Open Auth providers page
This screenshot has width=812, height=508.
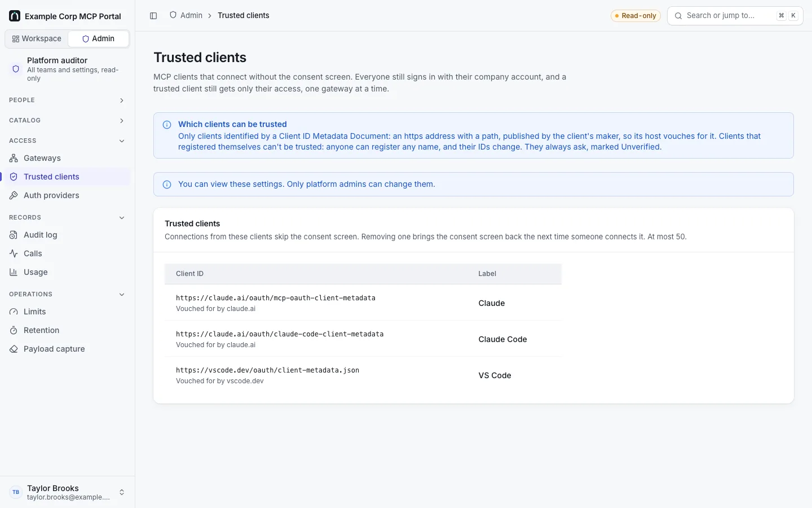tap(67, 195)
